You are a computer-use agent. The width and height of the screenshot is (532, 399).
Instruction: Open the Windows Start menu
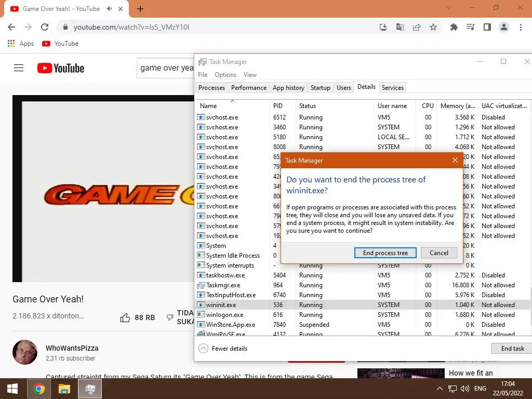coord(12,389)
